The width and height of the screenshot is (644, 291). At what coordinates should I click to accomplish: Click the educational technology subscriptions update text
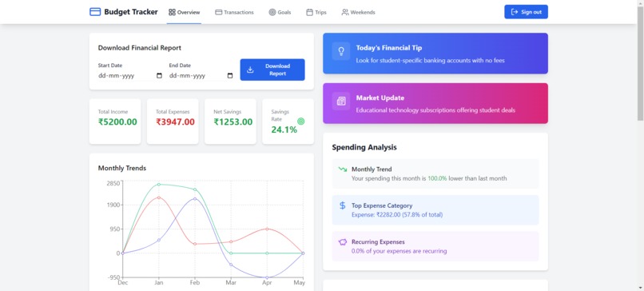[435, 110]
